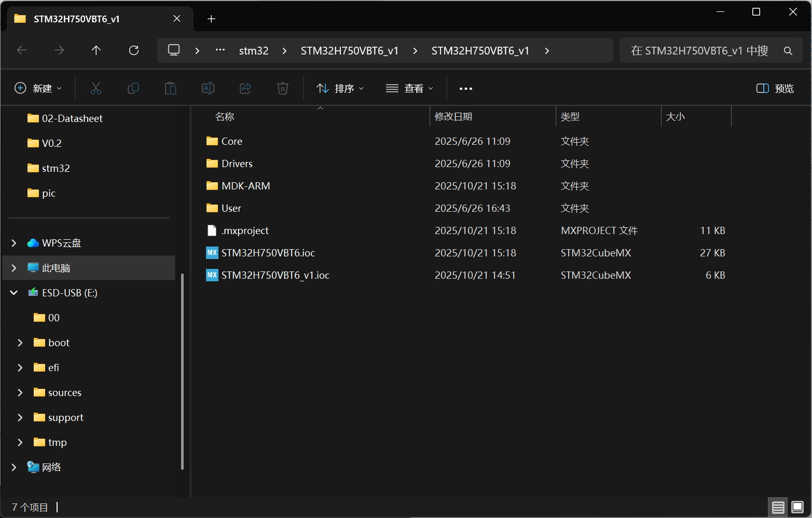Expand the sources folder node
812x518 pixels.
pyautogui.click(x=20, y=392)
